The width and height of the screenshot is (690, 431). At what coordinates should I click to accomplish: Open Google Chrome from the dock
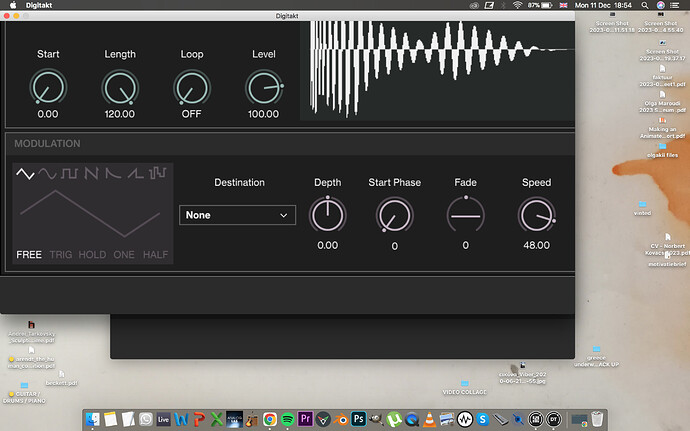click(x=270, y=419)
